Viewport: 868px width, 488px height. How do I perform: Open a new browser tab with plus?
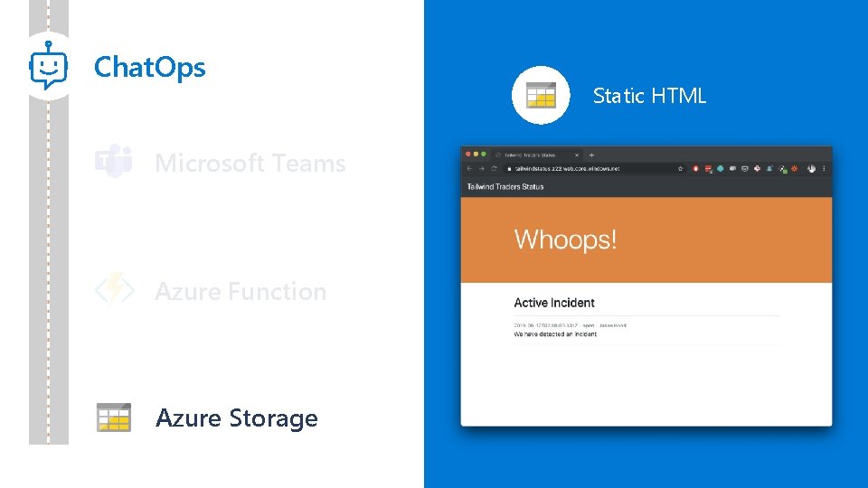coord(591,155)
